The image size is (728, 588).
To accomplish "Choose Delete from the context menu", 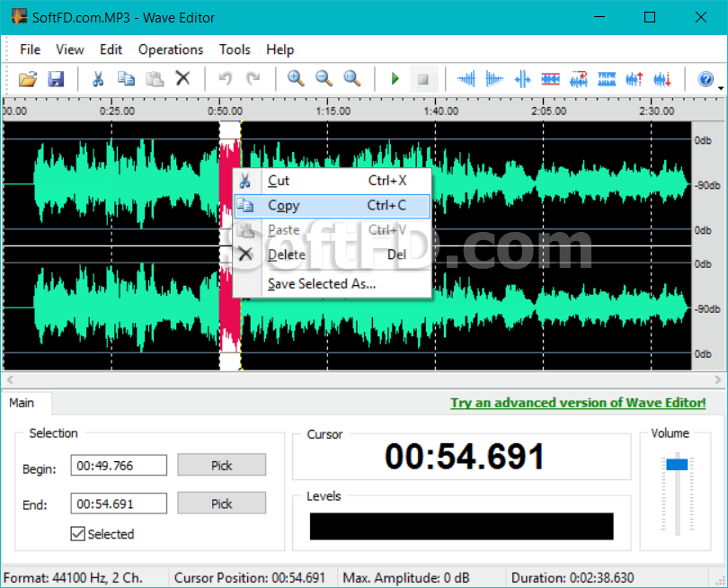I will tap(332, 254).
